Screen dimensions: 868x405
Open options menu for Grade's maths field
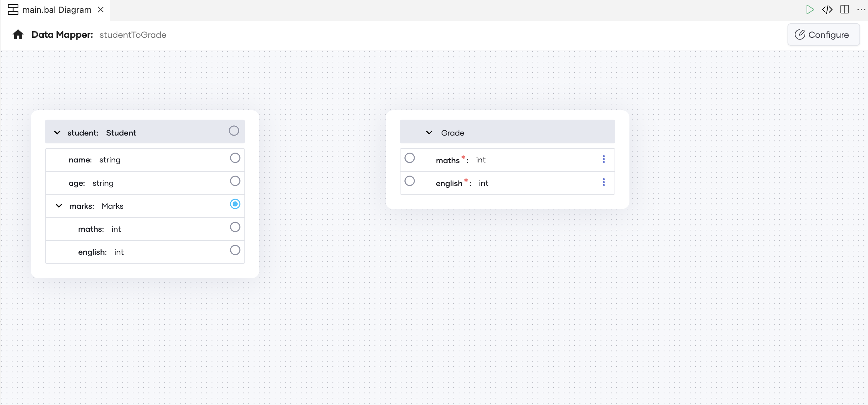(604, 159)
